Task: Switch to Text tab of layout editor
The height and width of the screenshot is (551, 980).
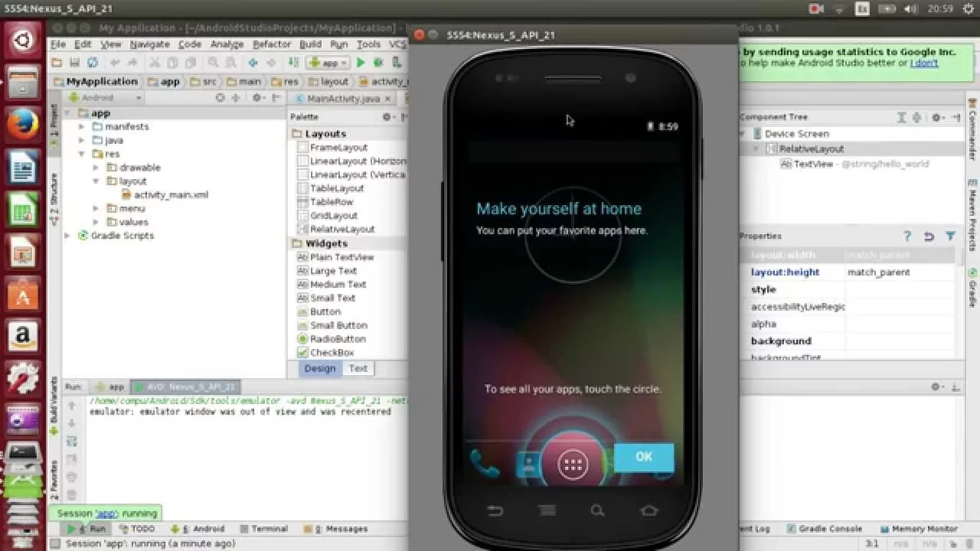Action: 358,368
